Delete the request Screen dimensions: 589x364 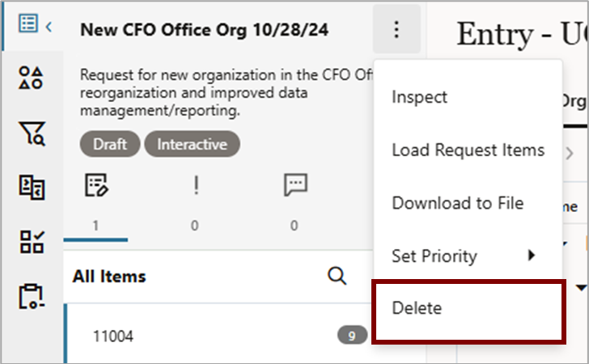click(x=417, y=308)
